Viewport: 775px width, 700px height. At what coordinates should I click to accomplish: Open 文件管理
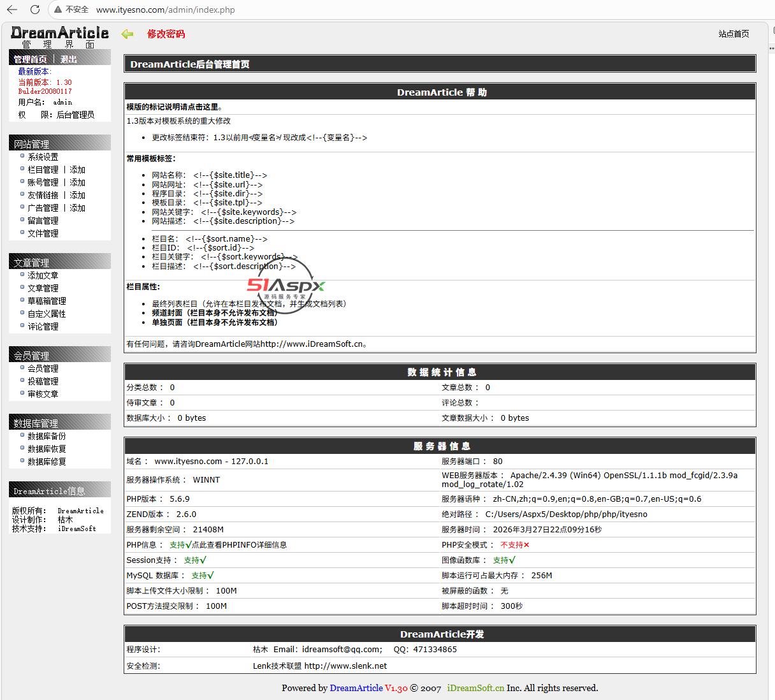coord(43,233)
